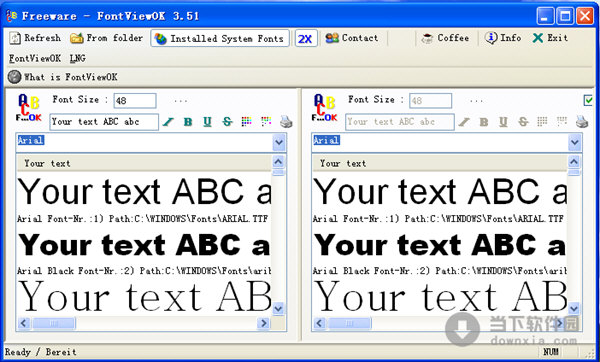600x362 pixels.
Task: Open the FontViewOK menu
Action: pos(35,59)
